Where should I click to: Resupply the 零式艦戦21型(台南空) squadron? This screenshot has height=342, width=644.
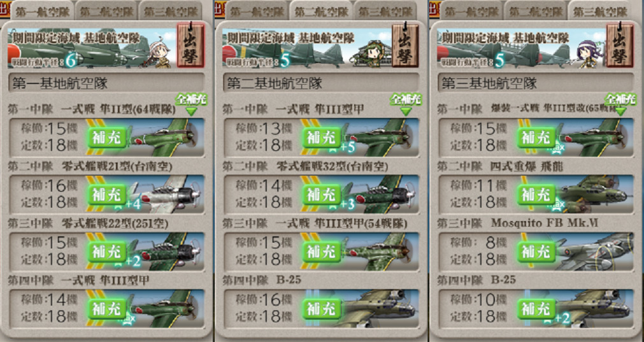tap(107, 194)
